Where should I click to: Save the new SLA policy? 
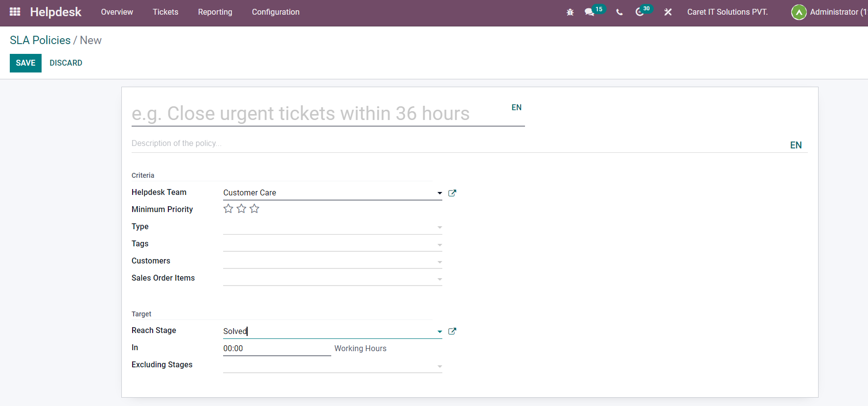tap(25, 63)
